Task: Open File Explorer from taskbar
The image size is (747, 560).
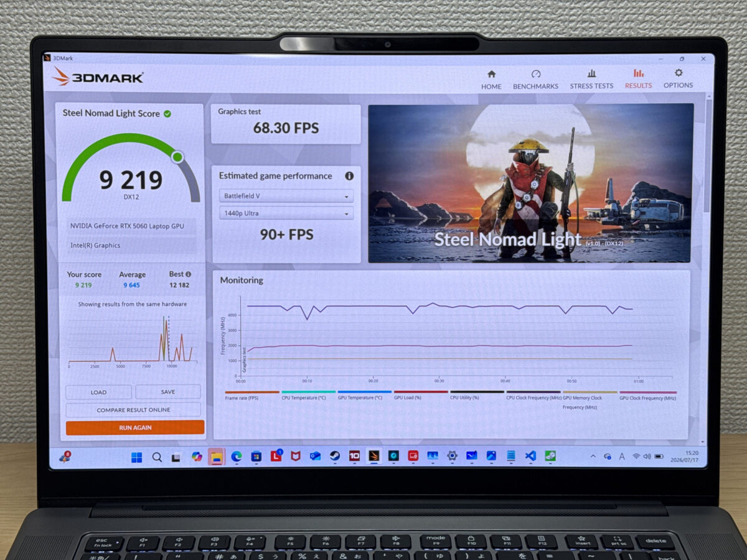Action: 216,457
